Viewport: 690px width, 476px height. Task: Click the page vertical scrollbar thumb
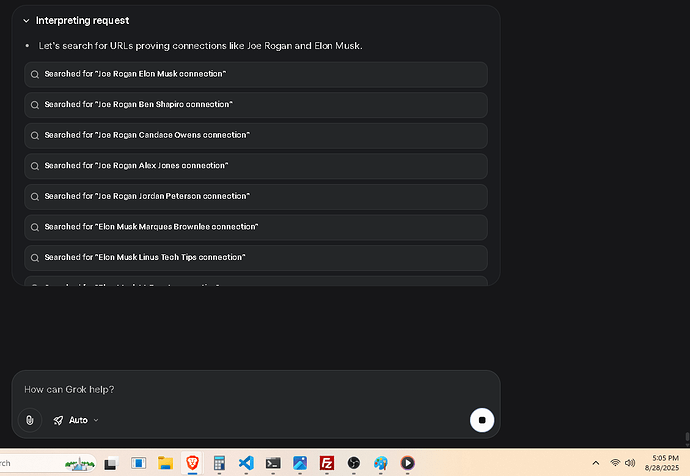[687, 438]
